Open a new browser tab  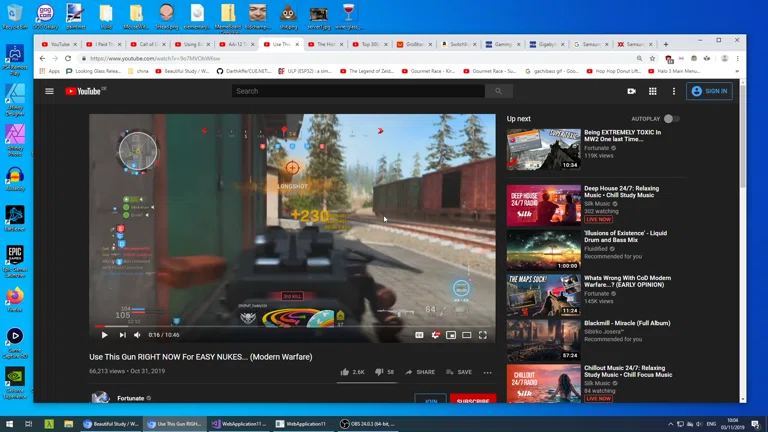click(666, 44)
